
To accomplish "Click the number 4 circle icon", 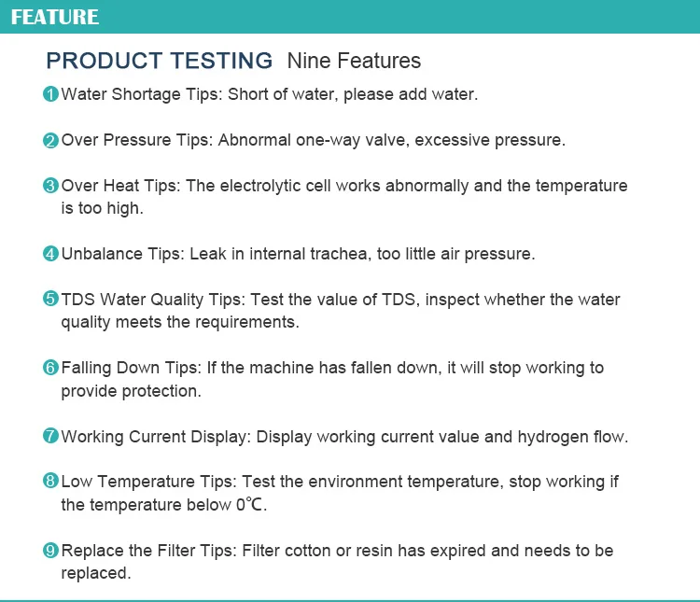I will click(50, 254).
